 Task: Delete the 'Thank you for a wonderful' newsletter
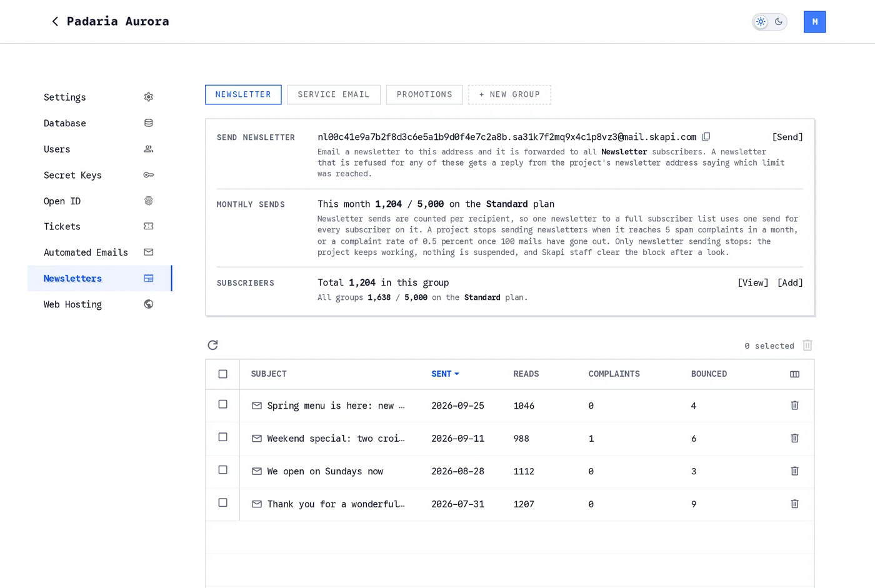tap(794, 504)
